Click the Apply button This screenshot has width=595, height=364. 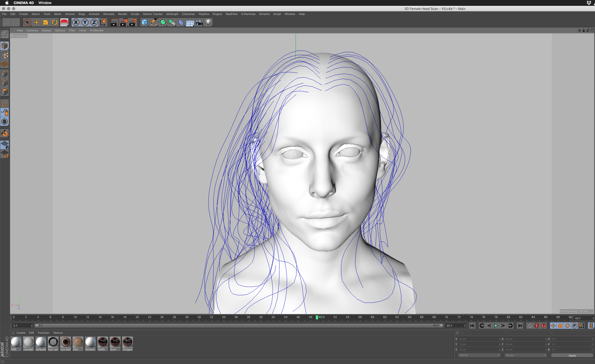click(572, 355)
